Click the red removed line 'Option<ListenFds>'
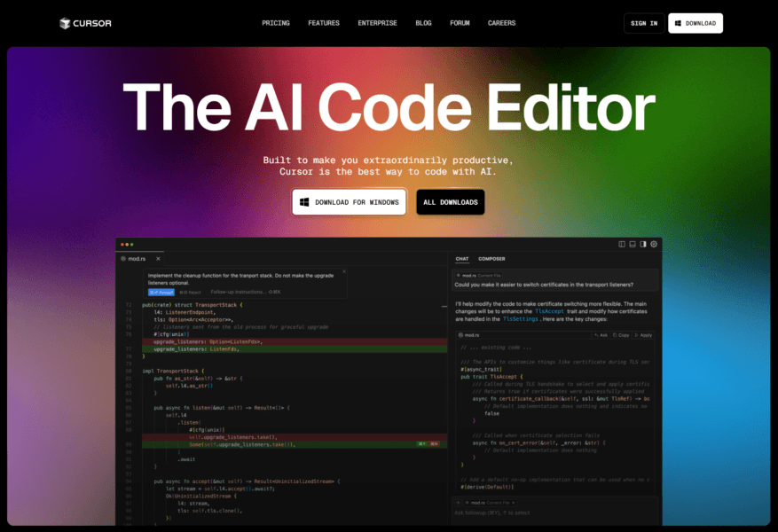Image resolution: width=778 pixels, height=532 pixels. (295, 341)
